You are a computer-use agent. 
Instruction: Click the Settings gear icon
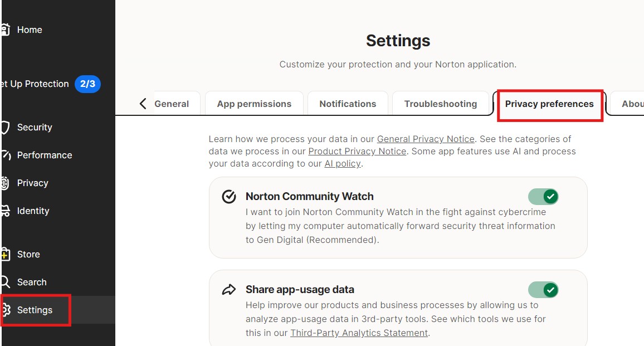tap(6, 310)
